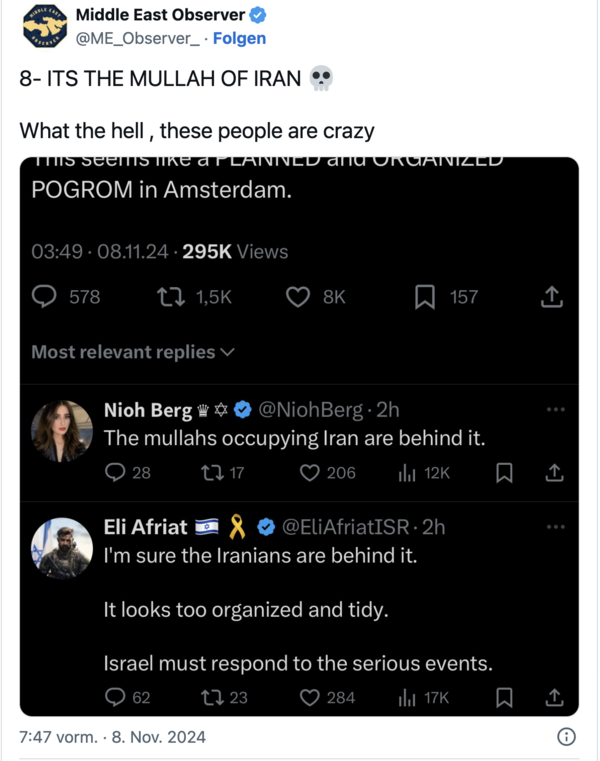The width and height of the screenshot is (600, 761).
Task: Click the reply icon showing 578
Action: [x=44, y=297]
